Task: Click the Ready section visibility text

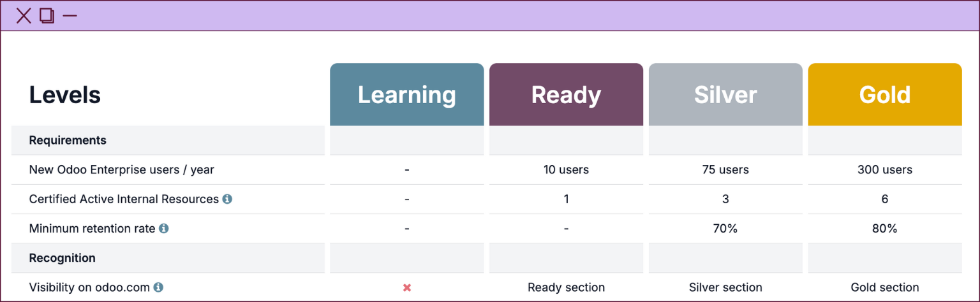Action: click(x=566, y=287)
